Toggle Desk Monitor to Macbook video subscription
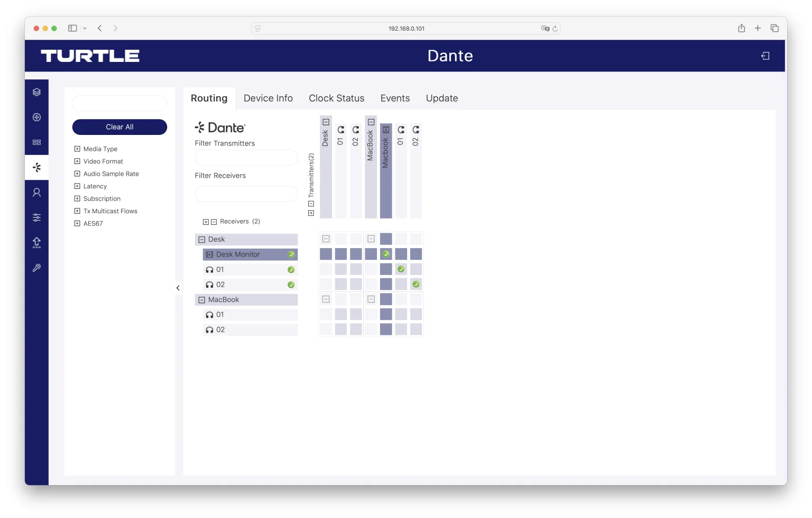Viewport: 812px width, 518px height. (x=386, y=254)
